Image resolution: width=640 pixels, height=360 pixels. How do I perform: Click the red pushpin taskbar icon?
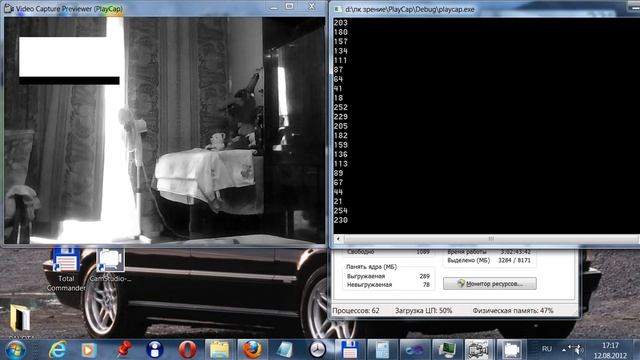[x=124, y=349]
